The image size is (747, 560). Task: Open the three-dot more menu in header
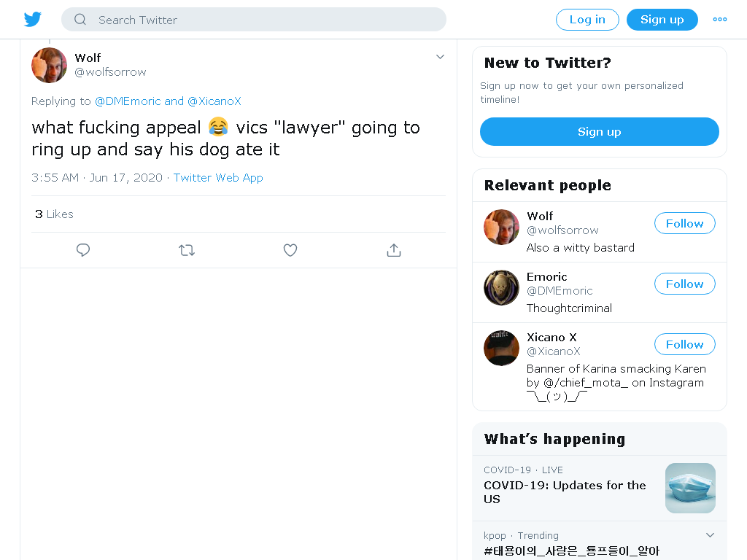(x=720, y=20)
